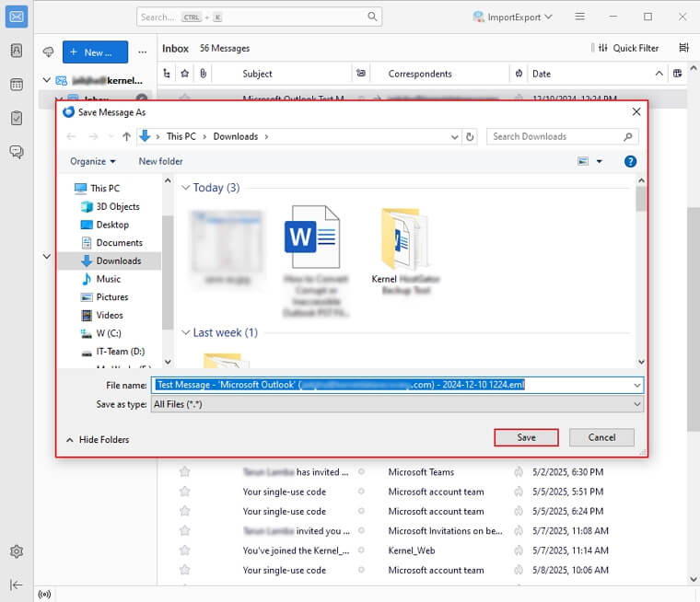
Task: Toggle read status on Microsoft Teams message
Action: point(361,471)
